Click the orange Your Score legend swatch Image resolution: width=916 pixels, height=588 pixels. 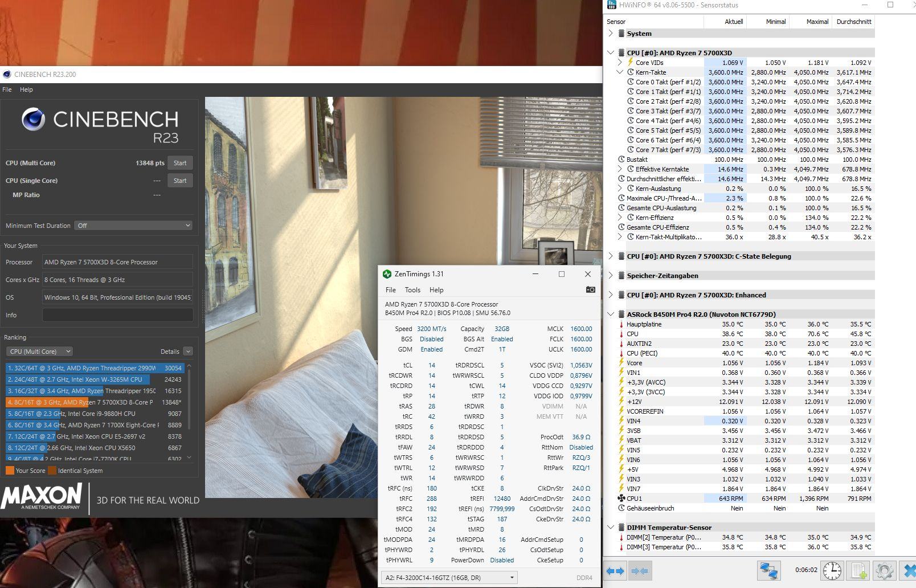point(10,471)
